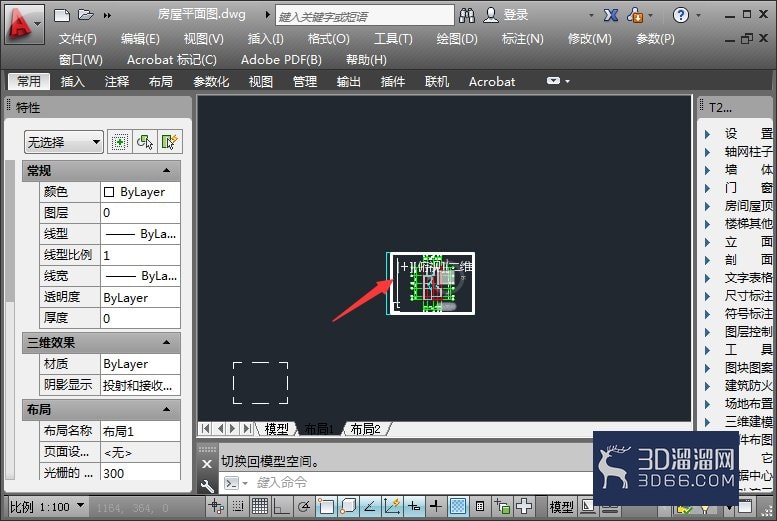Click the Quick Properties status icon

click(479, 506)
